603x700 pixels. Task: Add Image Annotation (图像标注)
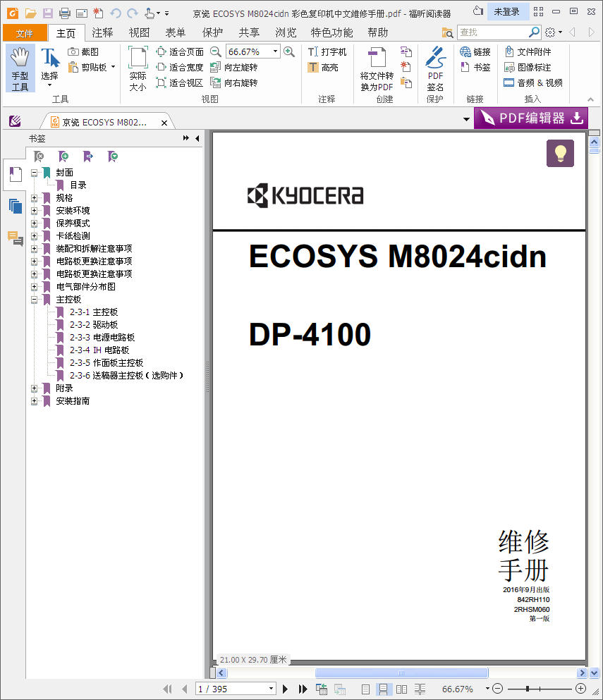click(x=528, y=68)
